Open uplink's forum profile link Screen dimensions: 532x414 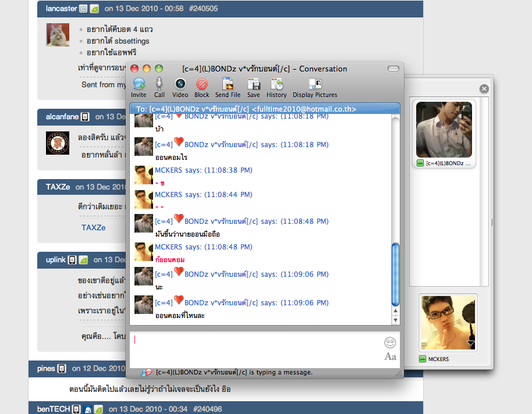[56, 260]
